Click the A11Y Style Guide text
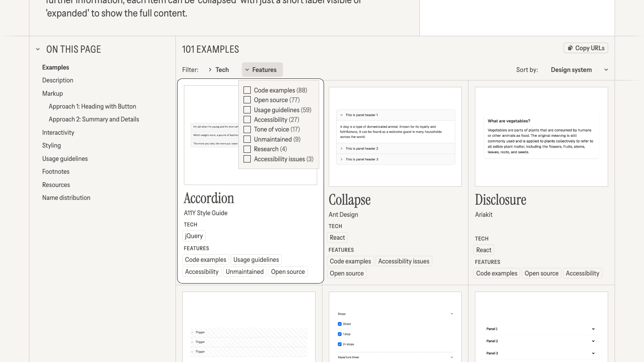The width and height of the screenshot is (644, 362). 206,213
